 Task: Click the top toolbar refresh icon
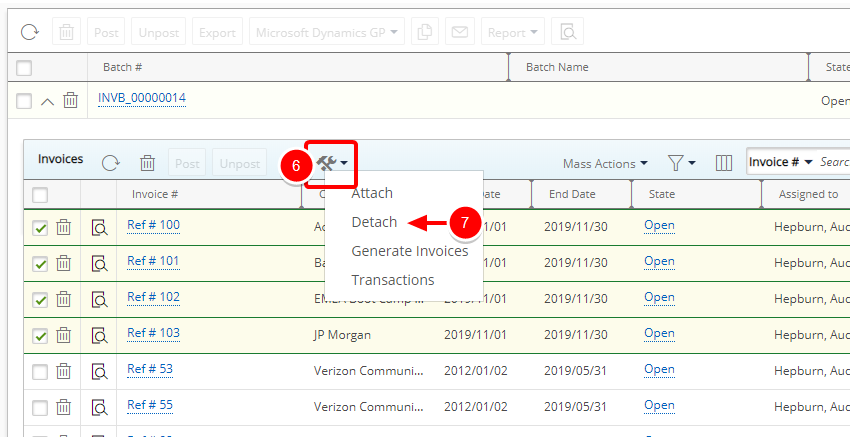pos(28,32)
